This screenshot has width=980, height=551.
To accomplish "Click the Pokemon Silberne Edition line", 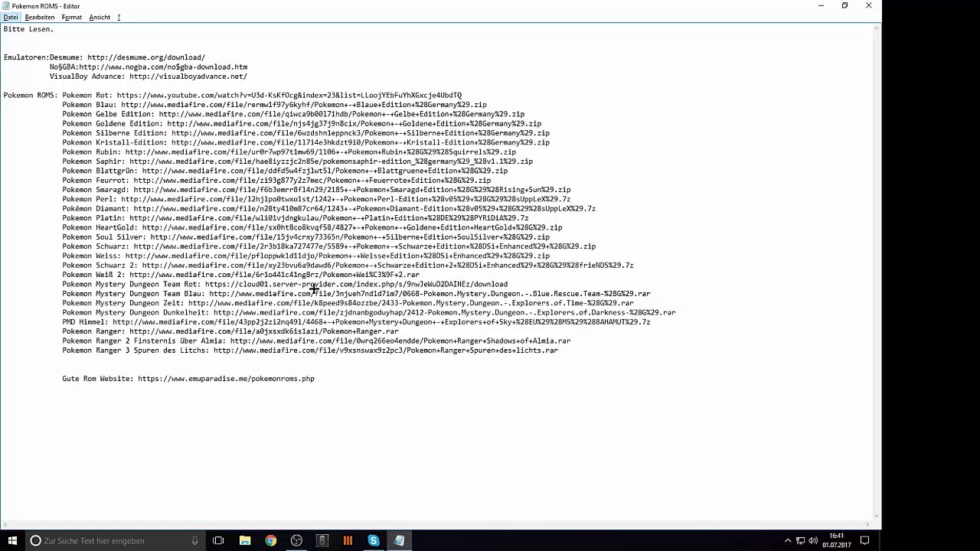I will tap(306, 133).
